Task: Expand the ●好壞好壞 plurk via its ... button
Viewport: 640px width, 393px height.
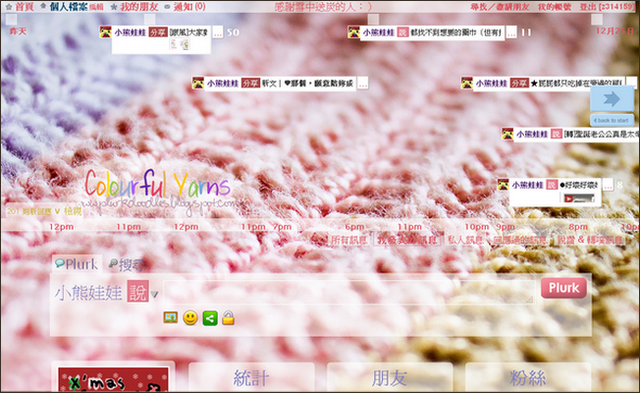Action: click(x=608, y=185)
